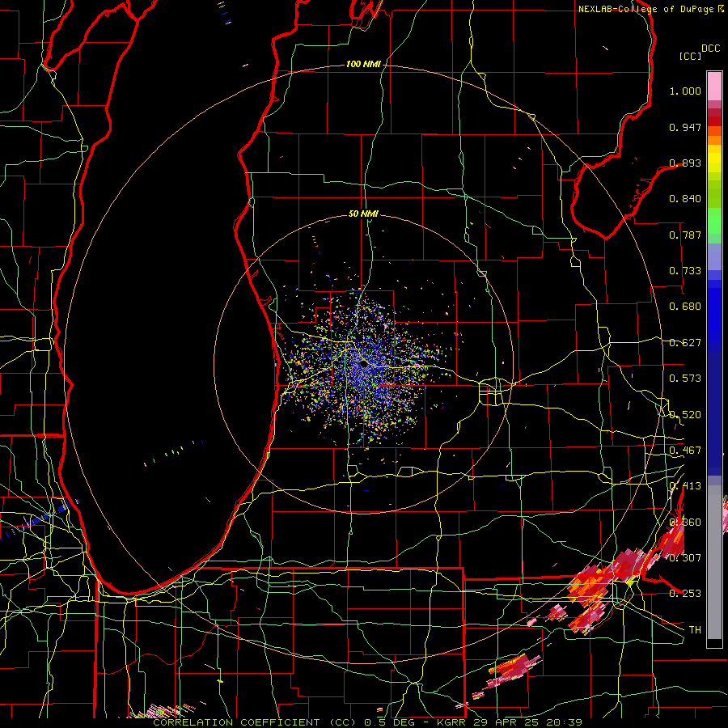Click the KGRR radar site center point
Image resolution: width=728 pixels, height=728 pixels.
coord(364,366)
